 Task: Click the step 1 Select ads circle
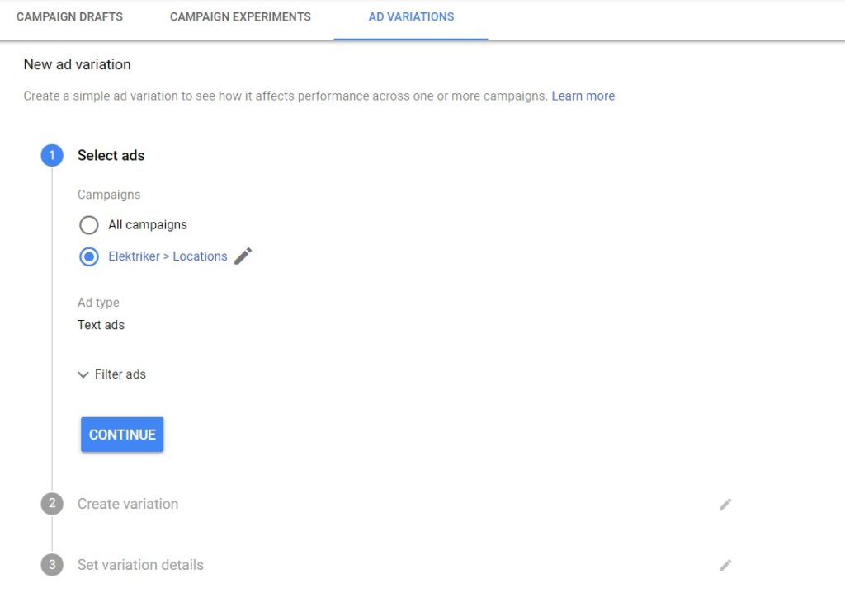(51, 155)
